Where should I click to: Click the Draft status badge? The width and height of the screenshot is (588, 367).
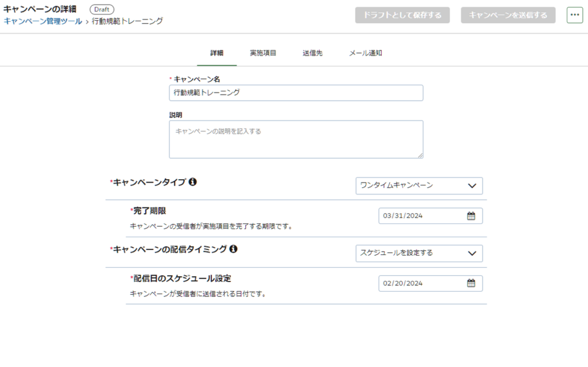point(102,9)
